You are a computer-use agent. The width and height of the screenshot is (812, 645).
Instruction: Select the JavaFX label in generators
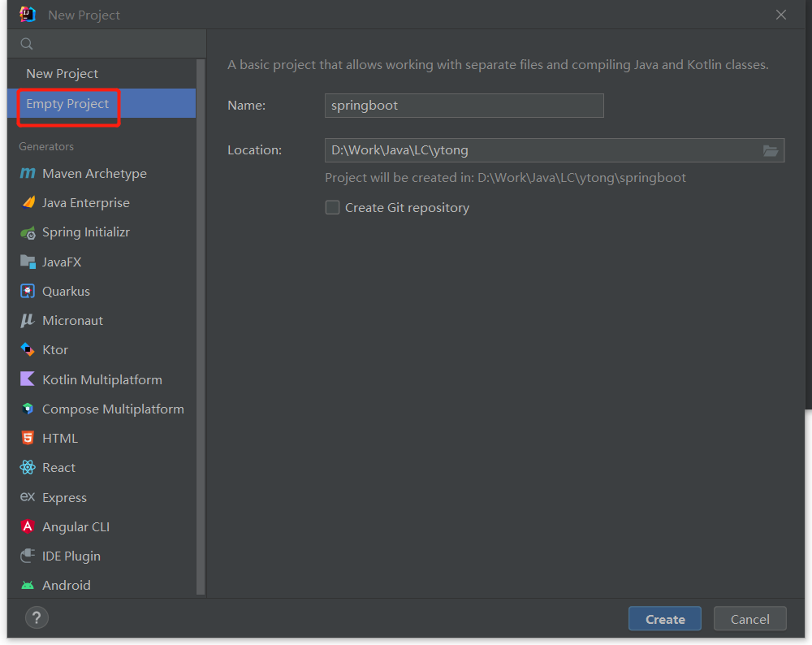[x=62, y=262]
